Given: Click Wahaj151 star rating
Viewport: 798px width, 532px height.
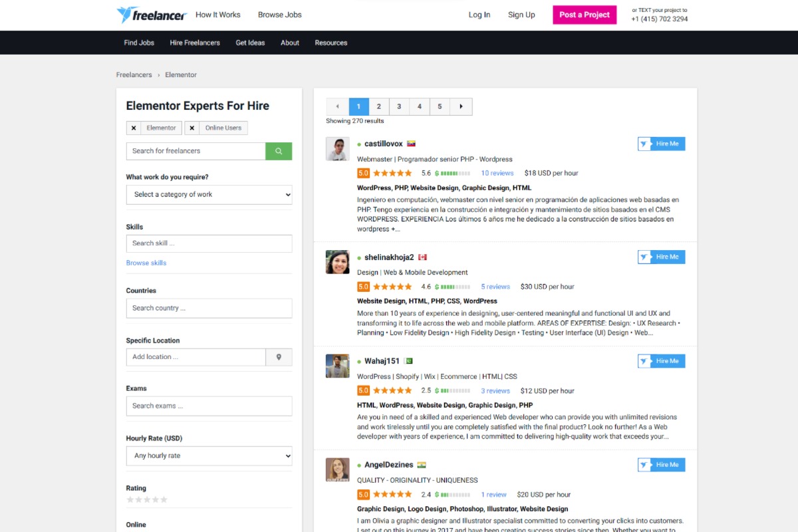Looking at the screenshot, I should 392,390.
